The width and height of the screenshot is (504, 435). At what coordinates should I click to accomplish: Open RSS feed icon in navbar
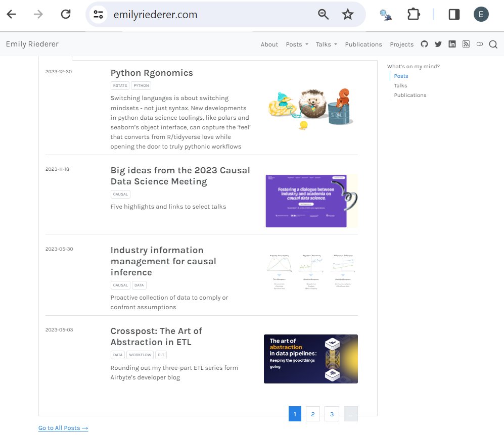coord(466,44)
